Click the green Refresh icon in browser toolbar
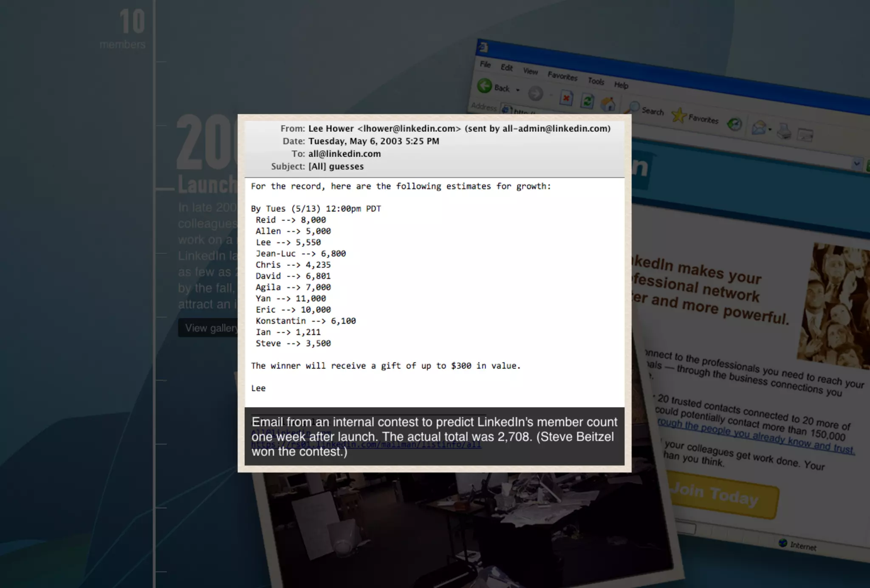 [x=587, y=102]
